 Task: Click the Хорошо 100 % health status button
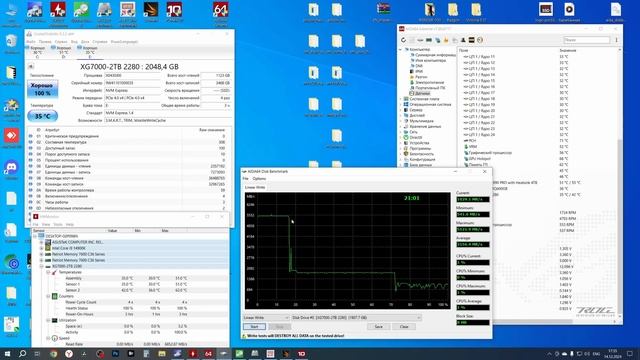[x=42, y=89]
